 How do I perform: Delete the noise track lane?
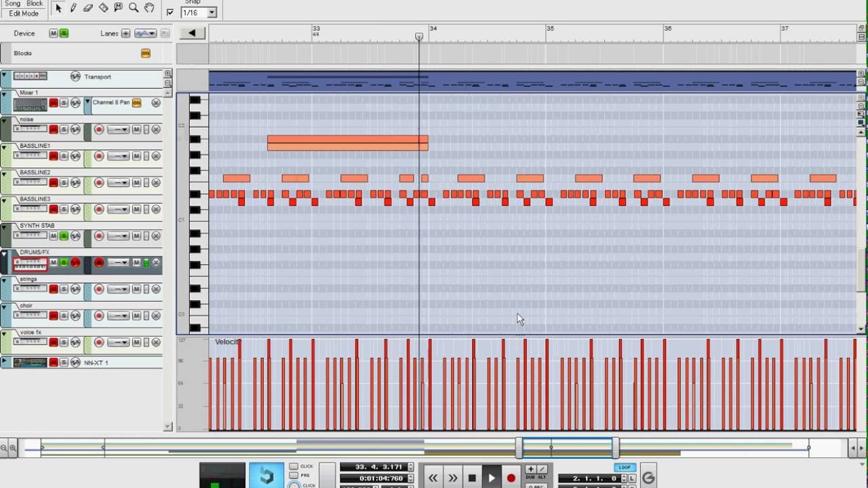click(156, 129)
